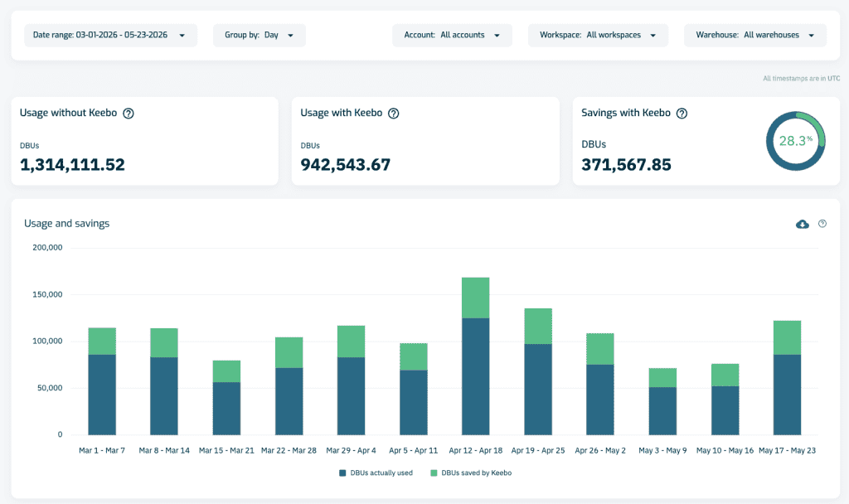This screenshot has height=504, width=849.
Task: Open the Account All accounts dropdown
Action: coord(452,35)
